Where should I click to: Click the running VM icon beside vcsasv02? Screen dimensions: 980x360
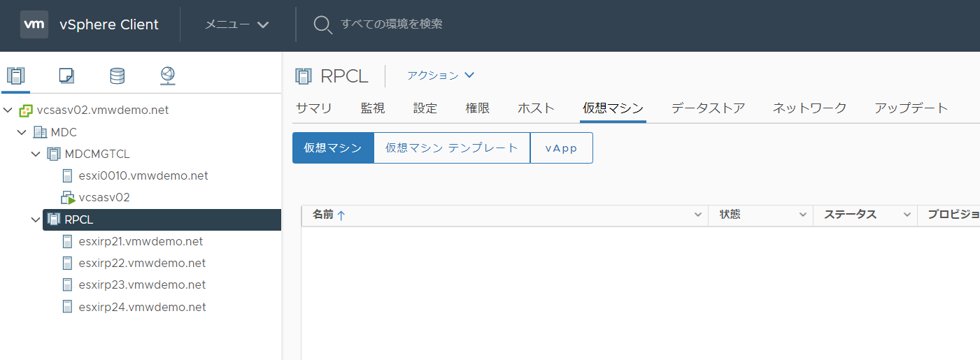68,198
